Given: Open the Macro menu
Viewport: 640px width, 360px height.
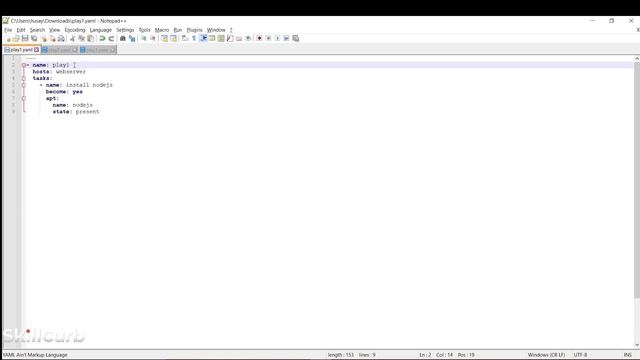Looking at the screenshot, I should point(162,30).
